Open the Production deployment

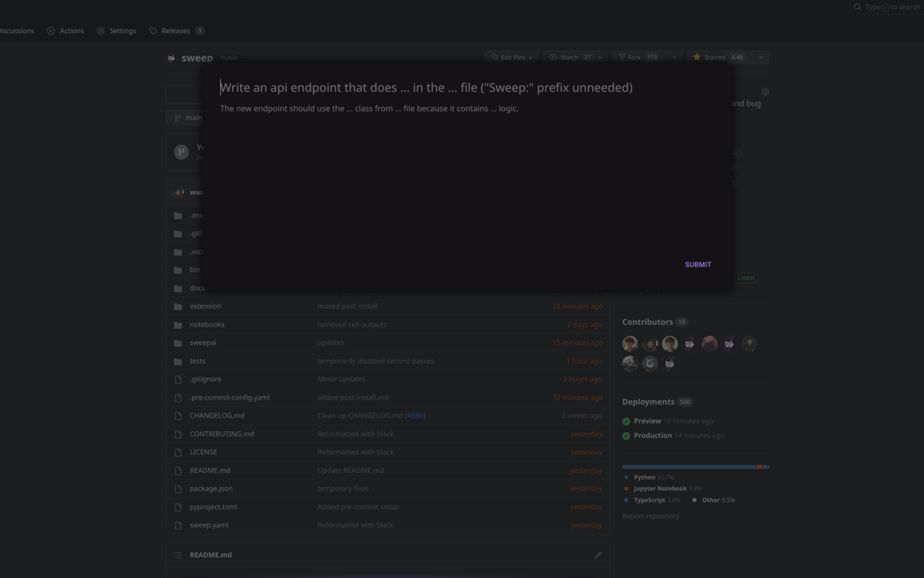[x=653, y=436]
